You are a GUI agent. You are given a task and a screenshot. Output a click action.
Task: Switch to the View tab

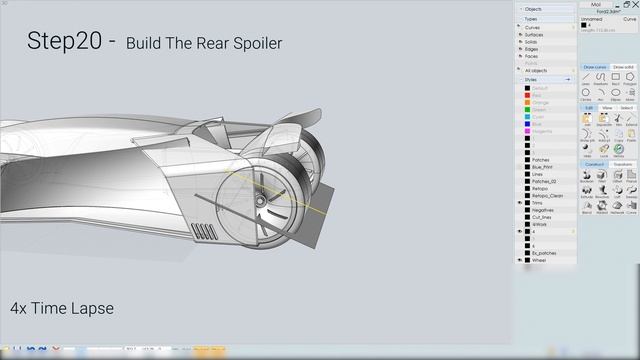(x=607, y=108)
